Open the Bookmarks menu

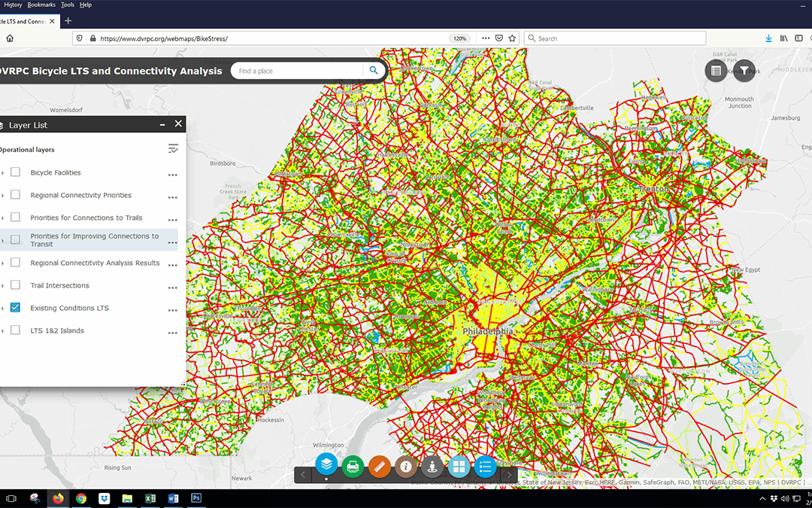(41, 5)
